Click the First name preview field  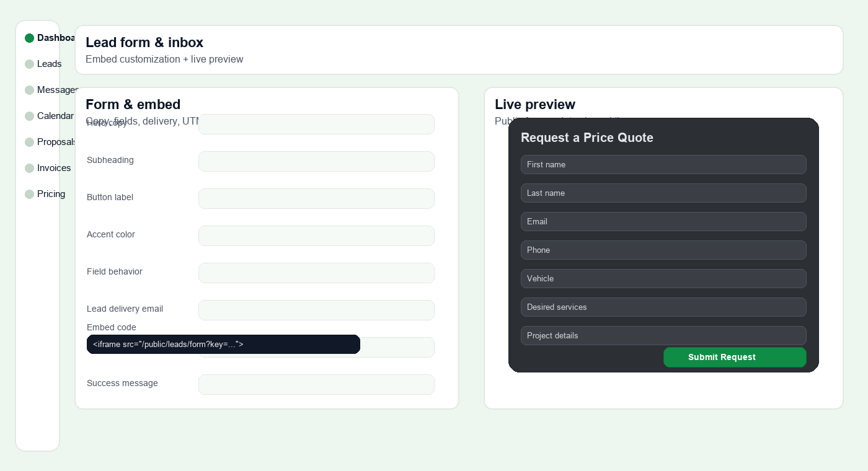(663, 164)
